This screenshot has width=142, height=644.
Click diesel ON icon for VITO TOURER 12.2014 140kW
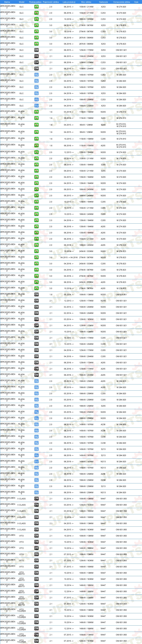(36, 629)
